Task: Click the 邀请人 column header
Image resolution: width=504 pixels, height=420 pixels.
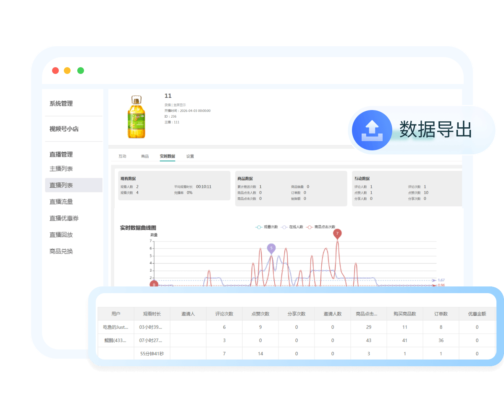Action: (188, 314)
